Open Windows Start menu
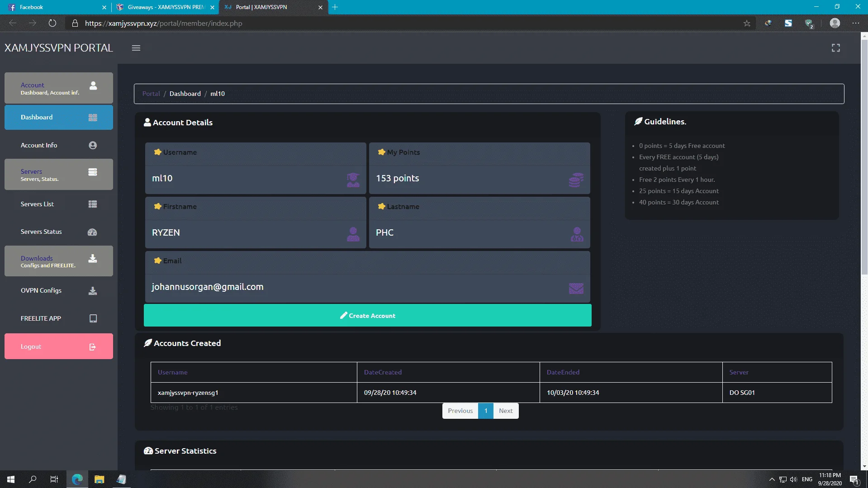The width and height of the screenshot is (868, 488). tap(11, 479)
